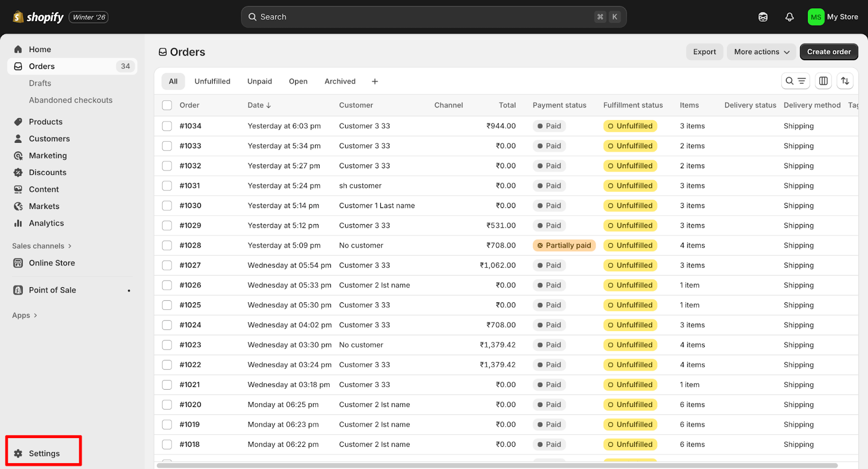The width and height of the screenshot is (868, 469).
Task: Click the Online Store icon
Action: pyautogui.click(x=18, y=263)
